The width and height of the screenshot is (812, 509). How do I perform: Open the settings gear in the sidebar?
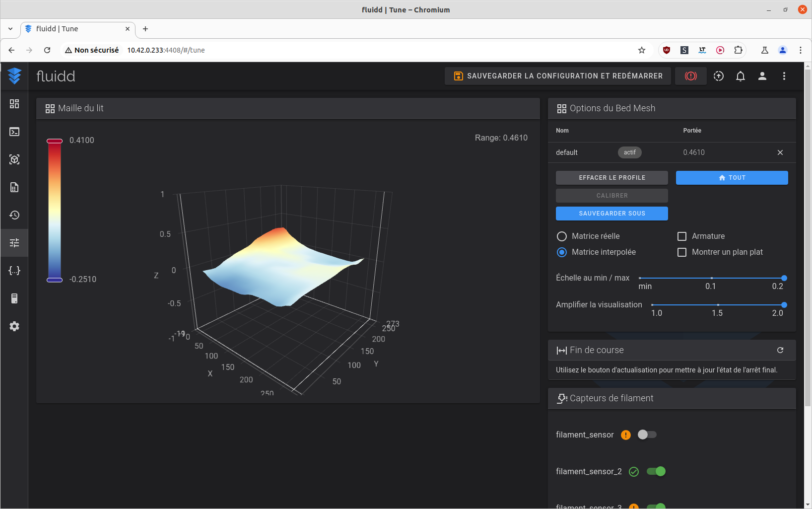click(x=14, y=326)
